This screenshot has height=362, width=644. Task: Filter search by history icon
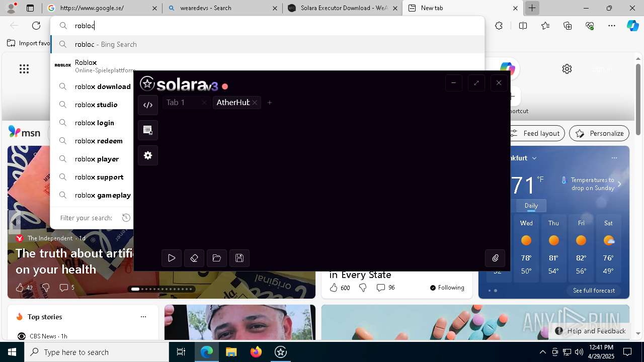pyautogui.click(x=126, y=218)
